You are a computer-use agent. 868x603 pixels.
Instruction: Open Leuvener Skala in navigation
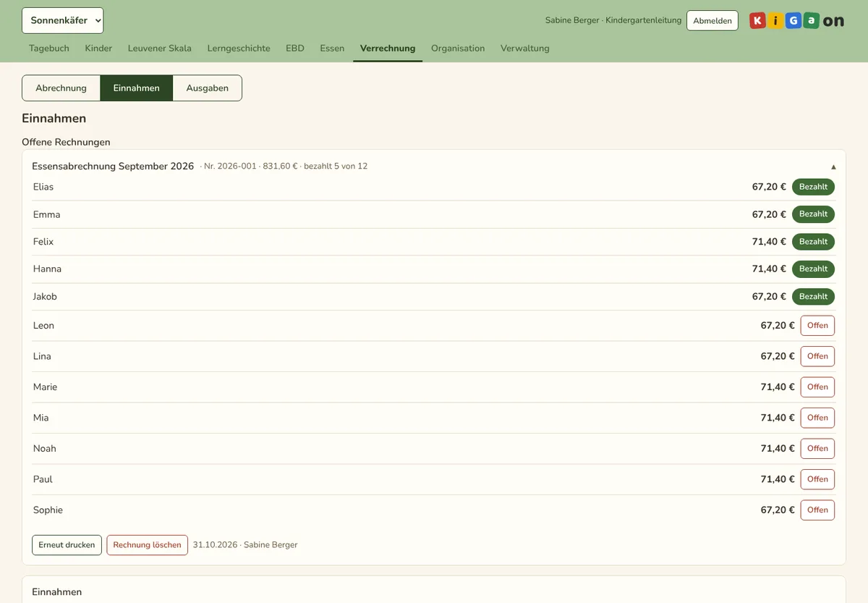tap(160, 49)
